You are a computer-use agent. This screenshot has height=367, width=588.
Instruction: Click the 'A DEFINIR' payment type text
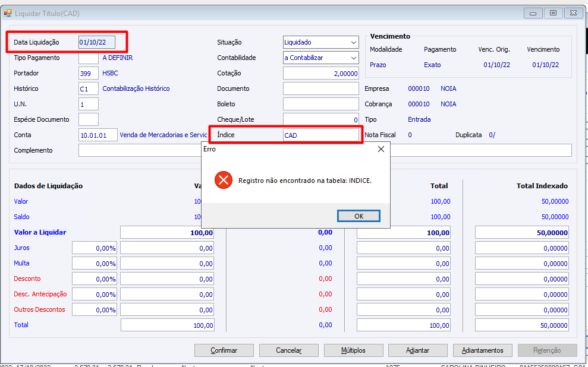tap(118, 58)
